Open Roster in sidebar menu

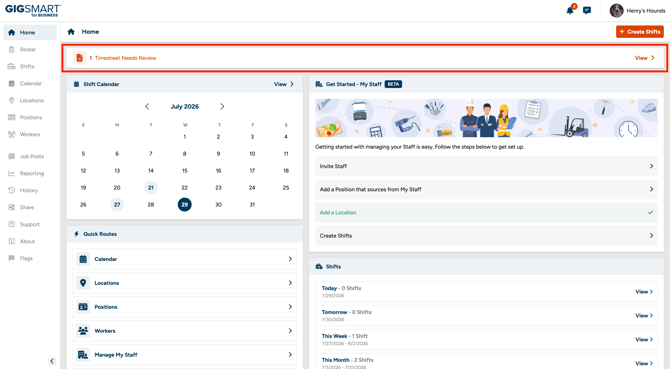tap(30, 50)
